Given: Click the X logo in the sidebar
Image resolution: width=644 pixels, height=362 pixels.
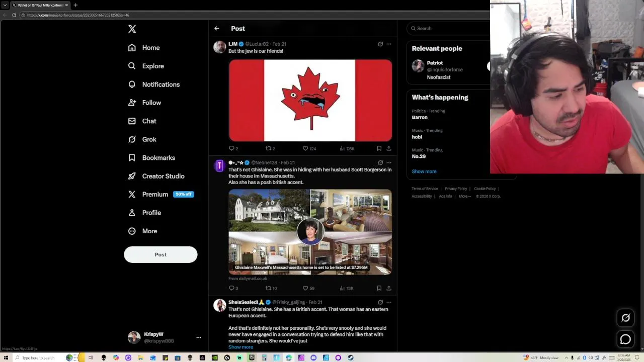Looking at the screenshot, I should 132,29.
